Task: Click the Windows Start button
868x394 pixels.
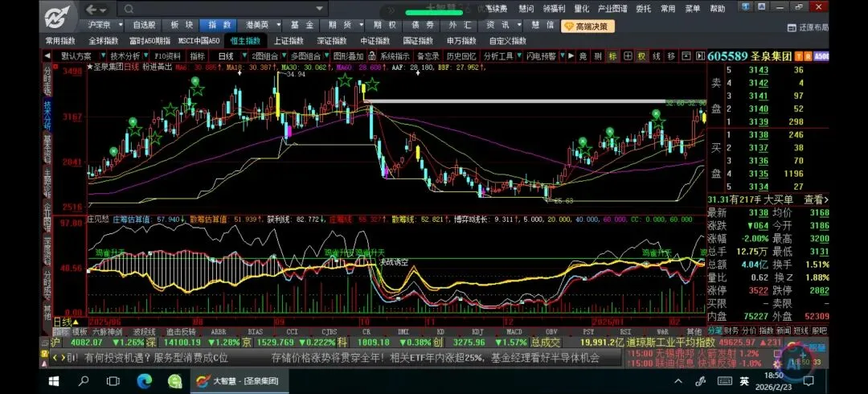Action: (54, 381)
